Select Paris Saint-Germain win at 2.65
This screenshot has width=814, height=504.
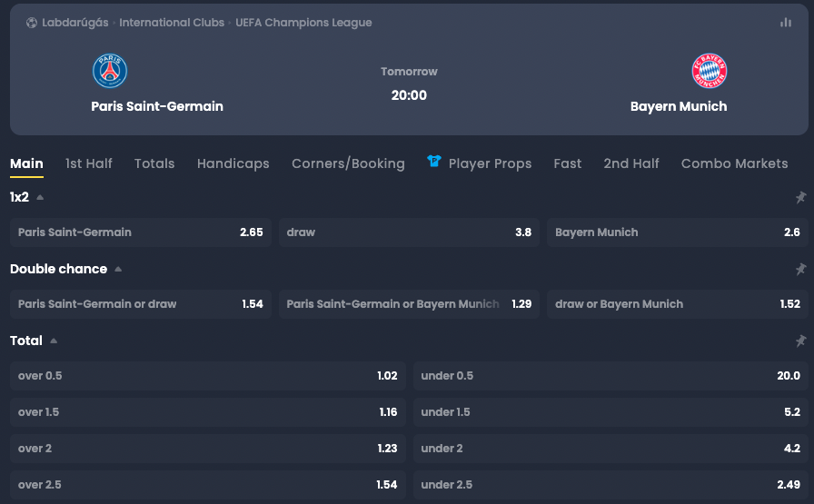140,232
